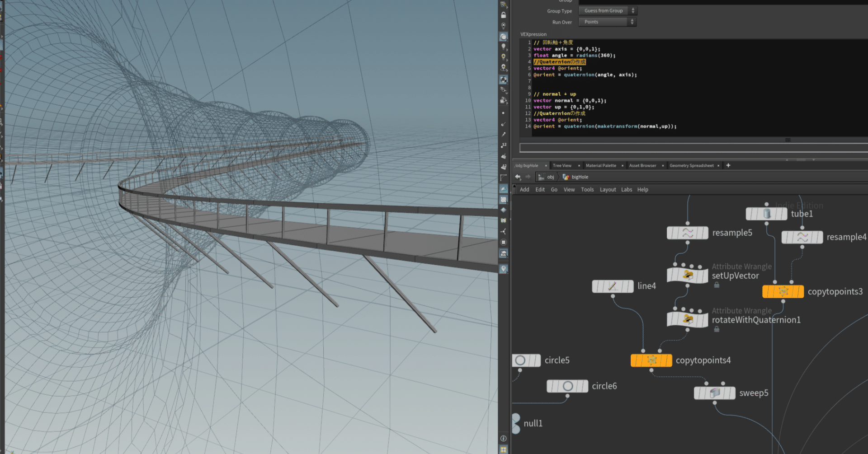Close the Material Palette tab
This screenshot has width=868, height=454.
tap(622, 166)
